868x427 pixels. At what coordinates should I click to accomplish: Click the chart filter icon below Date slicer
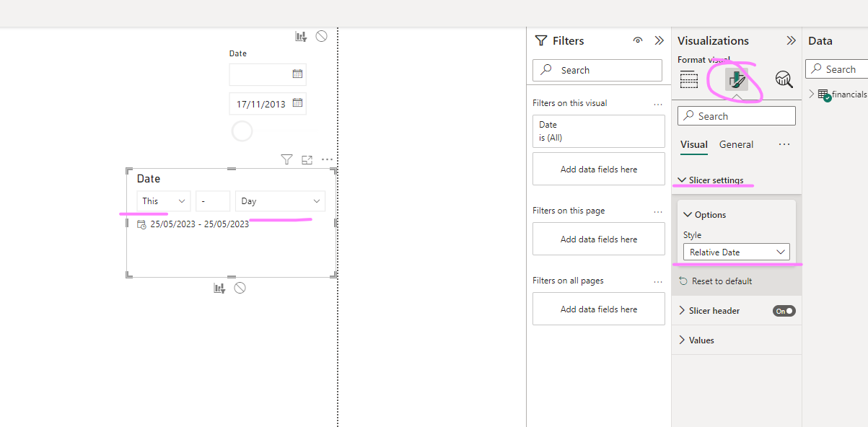[x=219, y=288]
